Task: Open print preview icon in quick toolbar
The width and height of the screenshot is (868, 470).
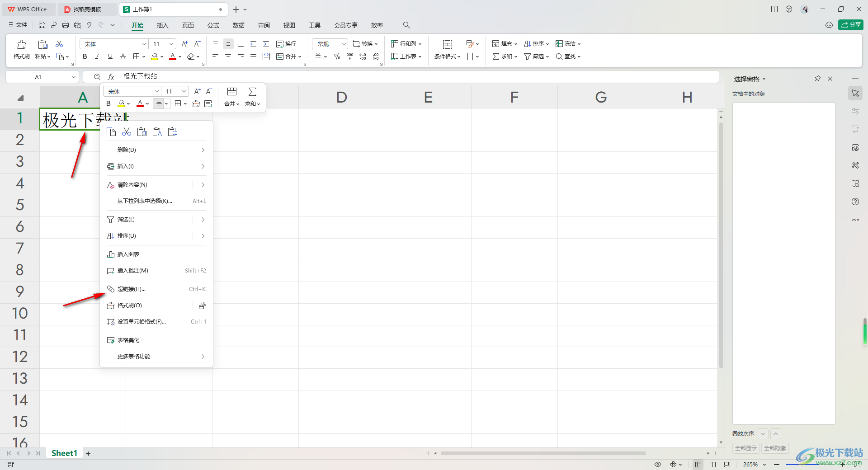Action: pos(77,25)
